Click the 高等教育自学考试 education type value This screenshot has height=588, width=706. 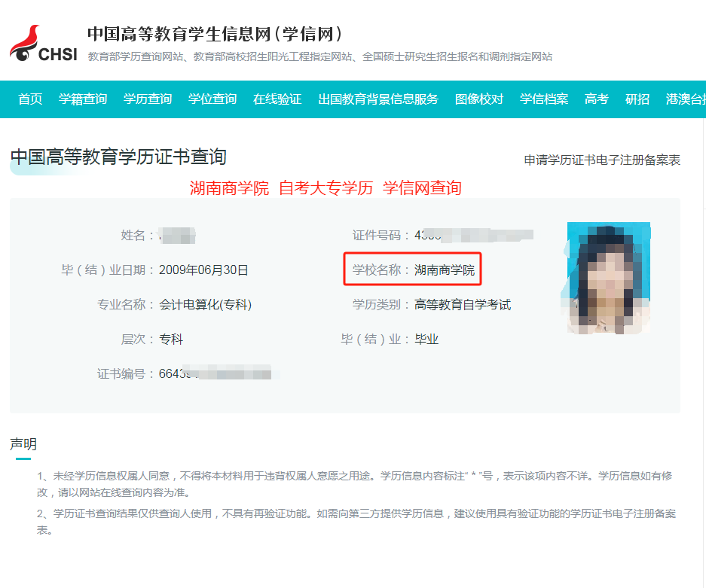(463, 305)
